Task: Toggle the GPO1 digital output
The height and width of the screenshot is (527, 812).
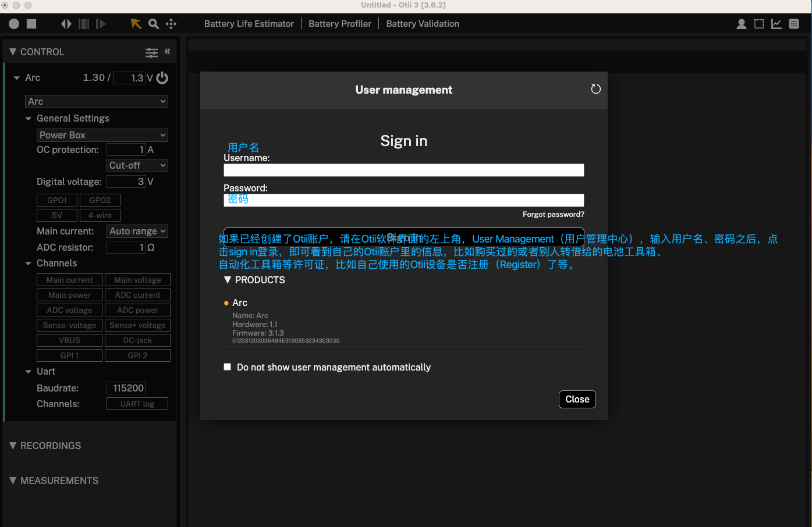Action: tap(57, 200)
